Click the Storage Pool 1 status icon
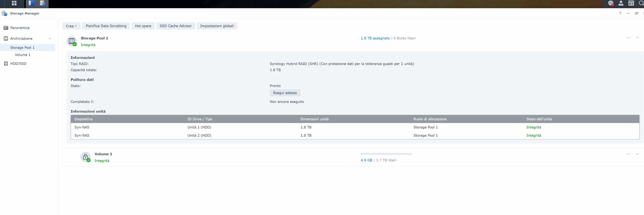Viewport: 644px width, 215px height. (72, 41)
